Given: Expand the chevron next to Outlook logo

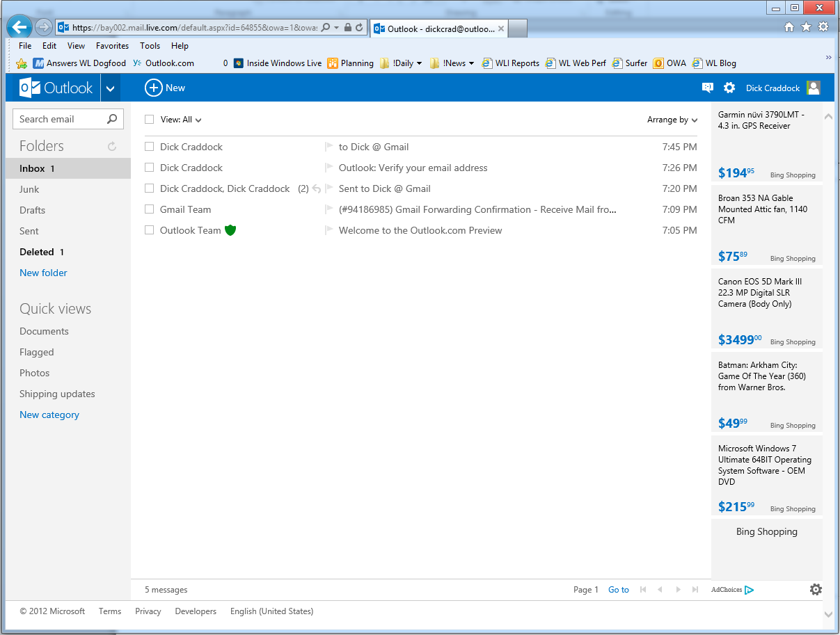Looking at the screenshot, I should [x=111, y=88].
